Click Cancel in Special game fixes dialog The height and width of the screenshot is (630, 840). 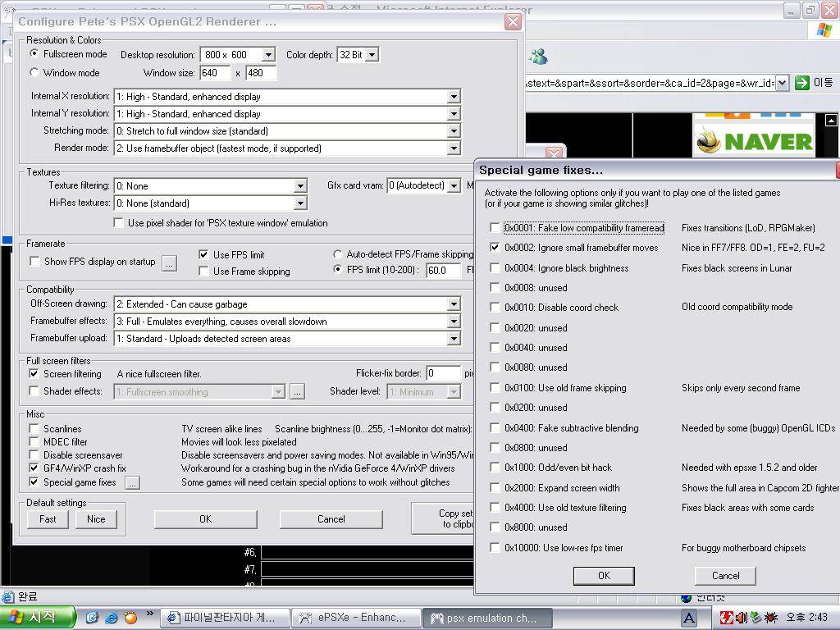pos(725,575)
